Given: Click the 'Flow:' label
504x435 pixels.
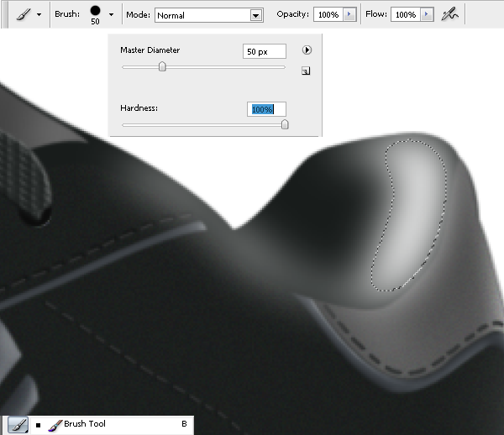Looking at the screenshot, I should coord(376,14).
